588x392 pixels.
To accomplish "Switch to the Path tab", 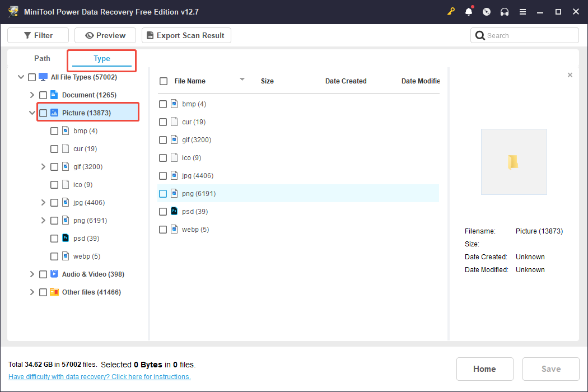I will [x=41, y=58].
